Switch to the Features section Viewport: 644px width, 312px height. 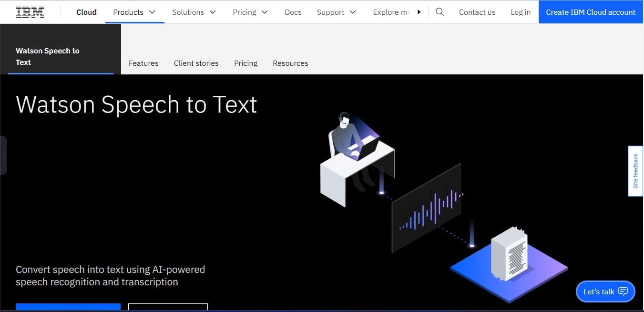(x=143, y=63)
